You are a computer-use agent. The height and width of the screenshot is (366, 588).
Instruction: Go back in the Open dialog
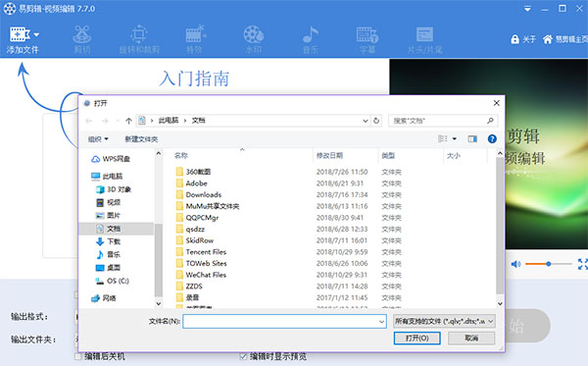[89, 121]
